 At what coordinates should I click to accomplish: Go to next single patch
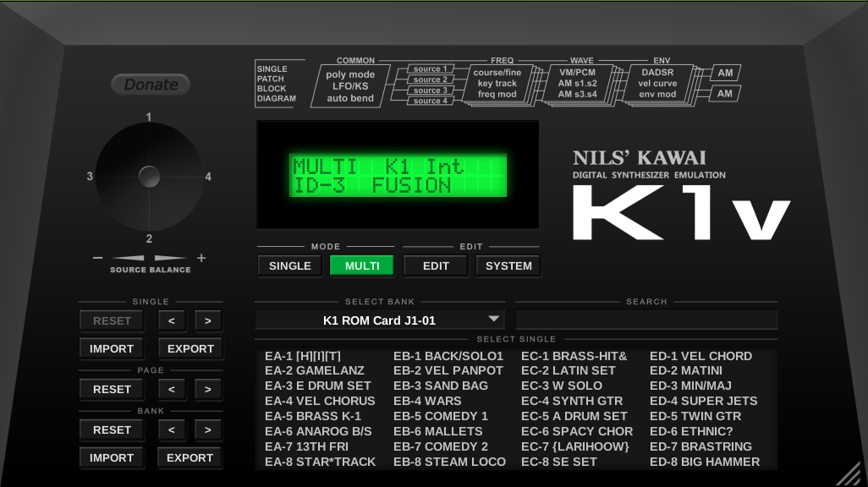[x=207, y=321]
